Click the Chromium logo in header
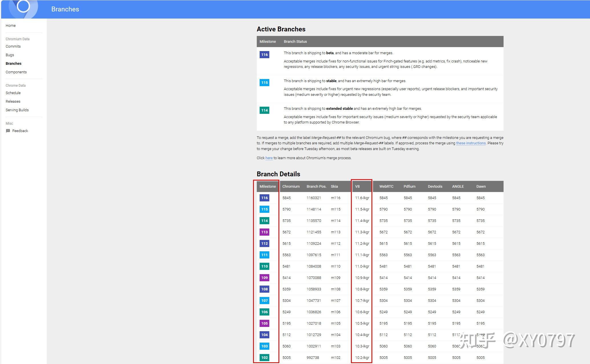The height and width of the screenshot is (364, 590). coord(23,7)
